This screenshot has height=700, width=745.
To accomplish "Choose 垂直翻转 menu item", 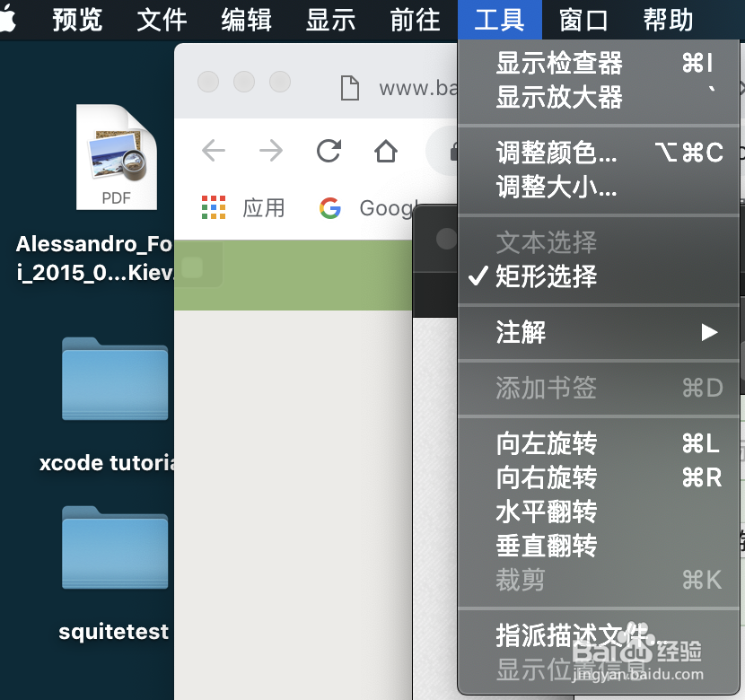I will (x=598, y=546).
